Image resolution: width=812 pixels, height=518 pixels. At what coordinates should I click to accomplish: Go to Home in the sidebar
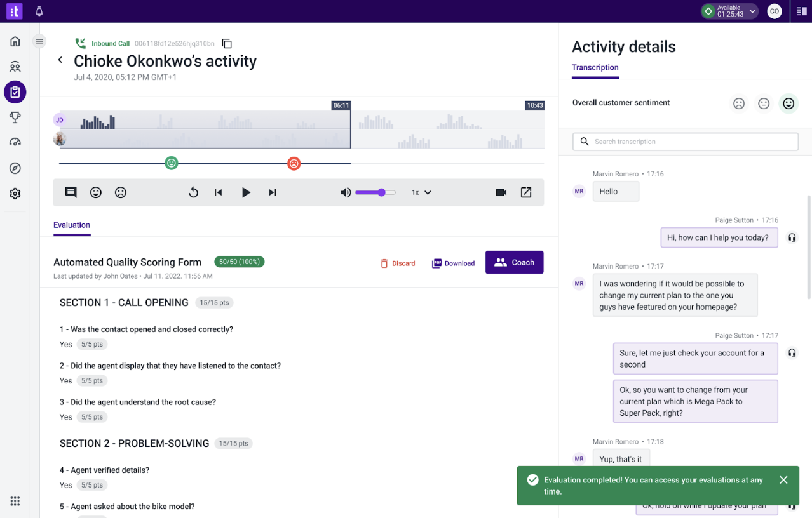[x=15, y=41]
